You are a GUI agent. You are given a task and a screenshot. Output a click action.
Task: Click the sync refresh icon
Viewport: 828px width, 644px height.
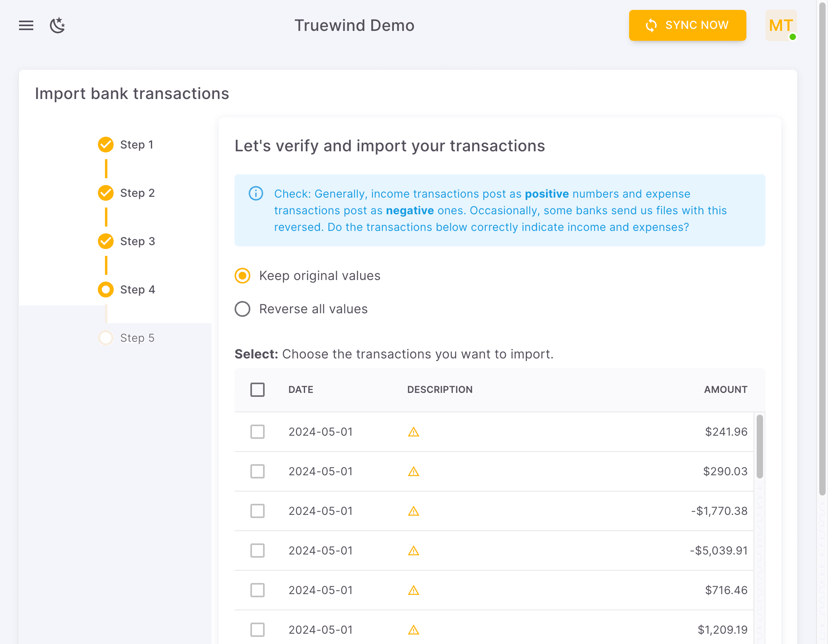click(651, 25)
